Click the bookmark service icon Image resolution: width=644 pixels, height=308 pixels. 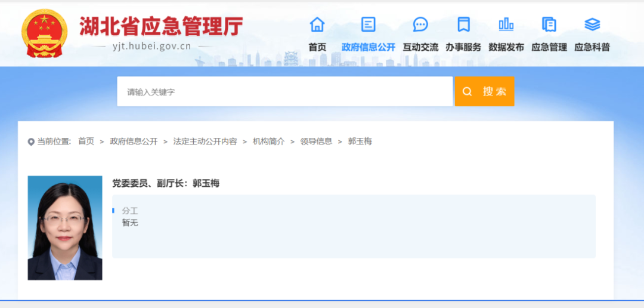coord(463,24)
